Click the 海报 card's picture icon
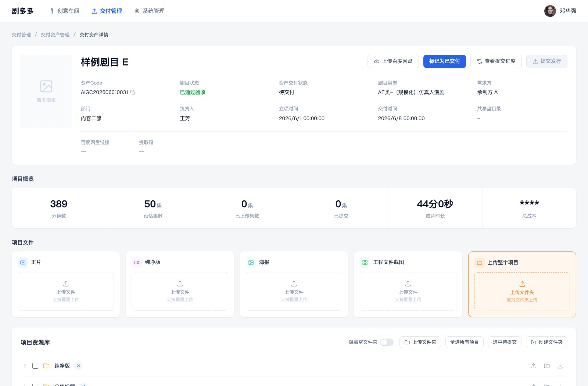Viewport: 588px width, 386px height. point(251,262)
